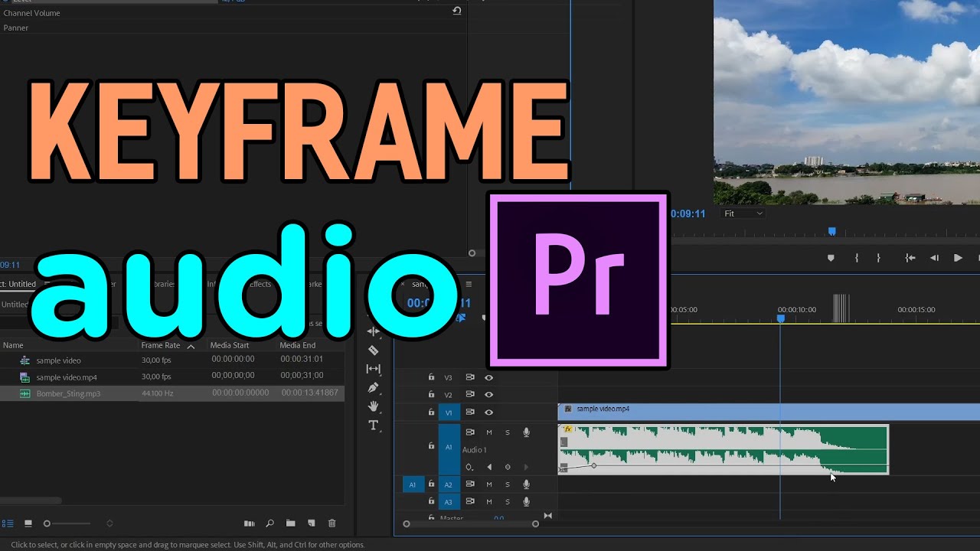This screenshot has height=551, width=980.
Task: Toggle voice-over record microphone on A3 track
Action: (526, 502)
